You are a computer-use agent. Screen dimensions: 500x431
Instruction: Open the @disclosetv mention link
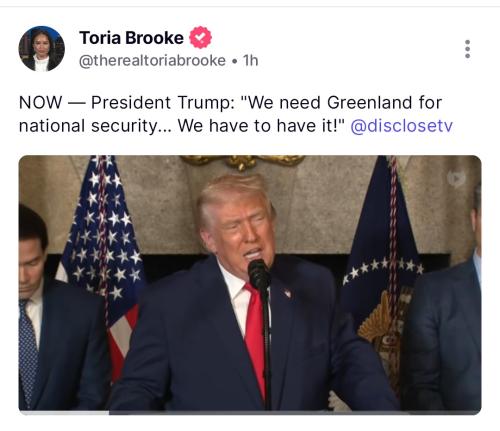click(401, 126)
